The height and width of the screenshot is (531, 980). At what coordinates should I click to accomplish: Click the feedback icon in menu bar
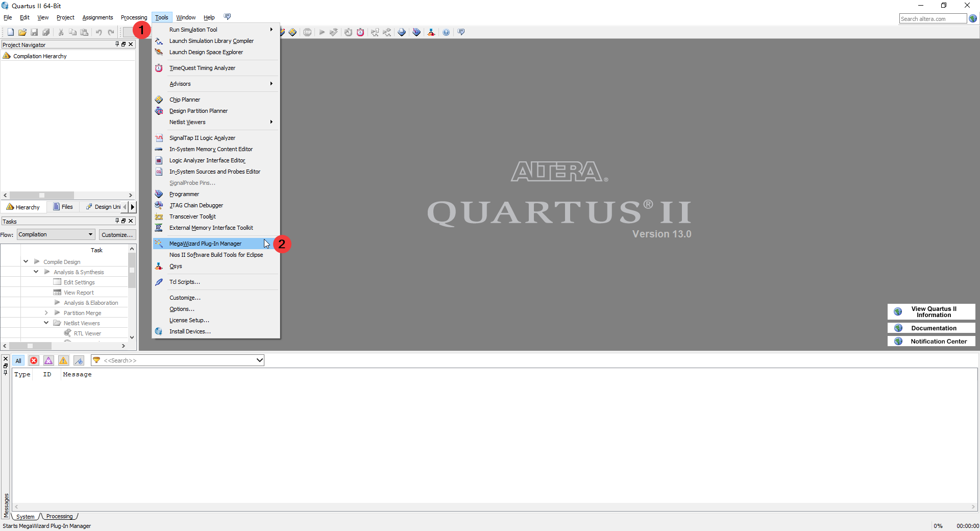pos(228,17)
